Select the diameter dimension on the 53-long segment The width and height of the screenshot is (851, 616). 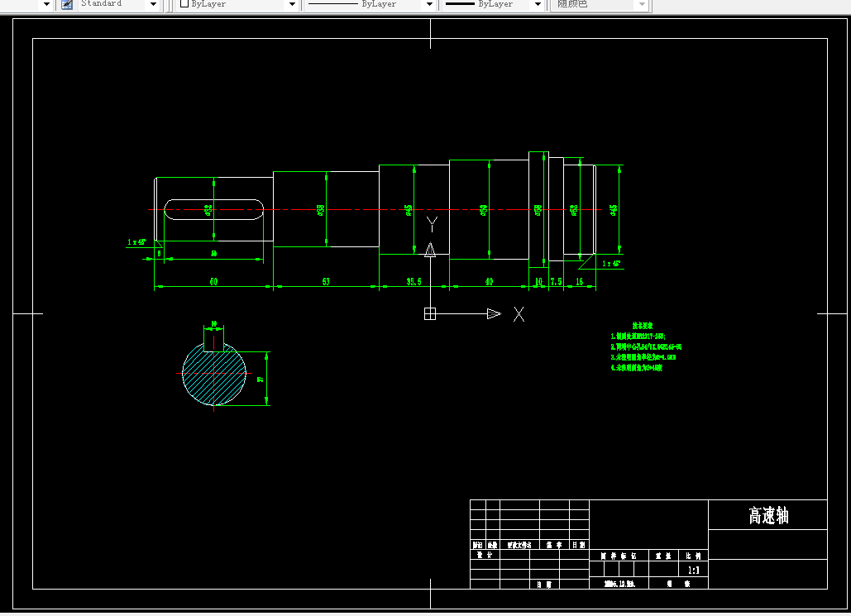[x=320, y=209]
